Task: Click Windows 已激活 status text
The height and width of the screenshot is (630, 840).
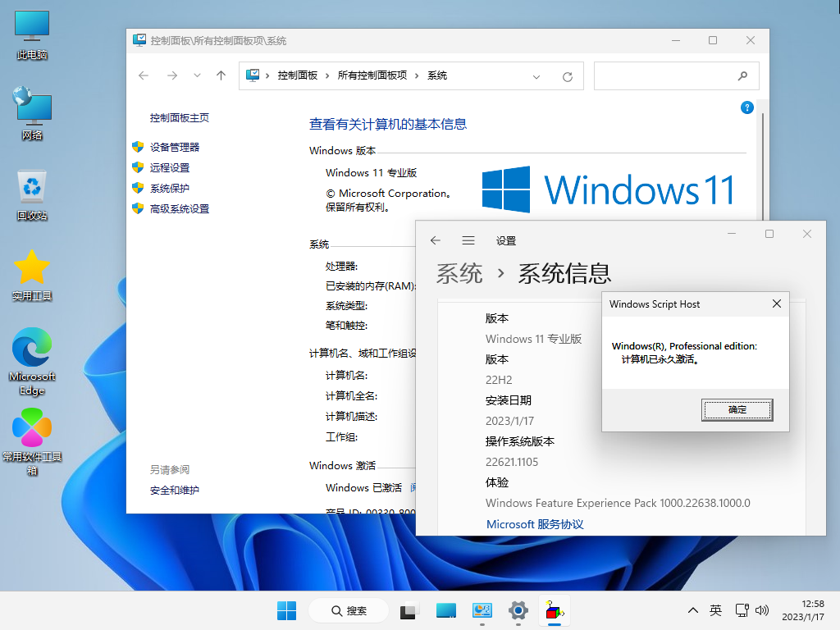Action: pyautogui.click(x=363, y=488)
